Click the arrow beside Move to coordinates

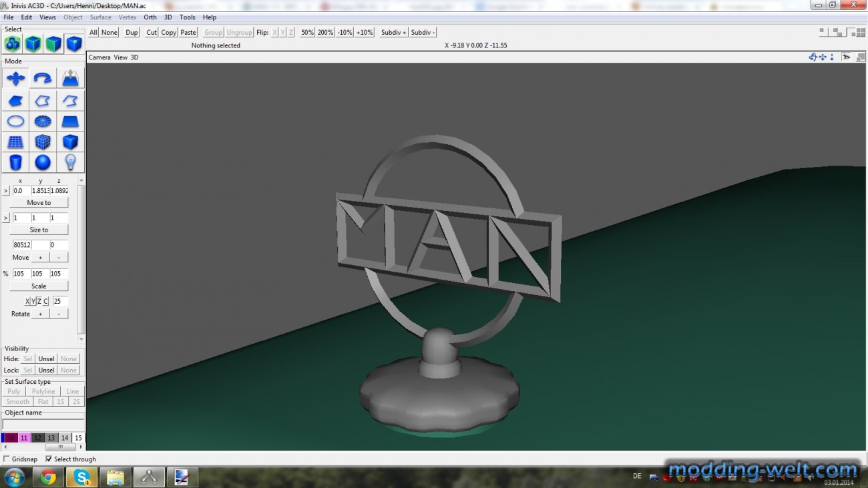pos(6,191)
